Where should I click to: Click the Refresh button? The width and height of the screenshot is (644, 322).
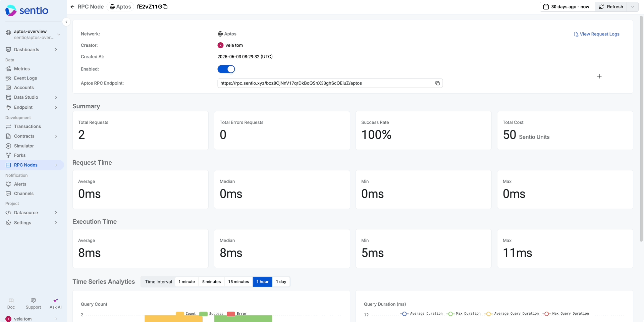pyautogui.click(x=611, y=7)
